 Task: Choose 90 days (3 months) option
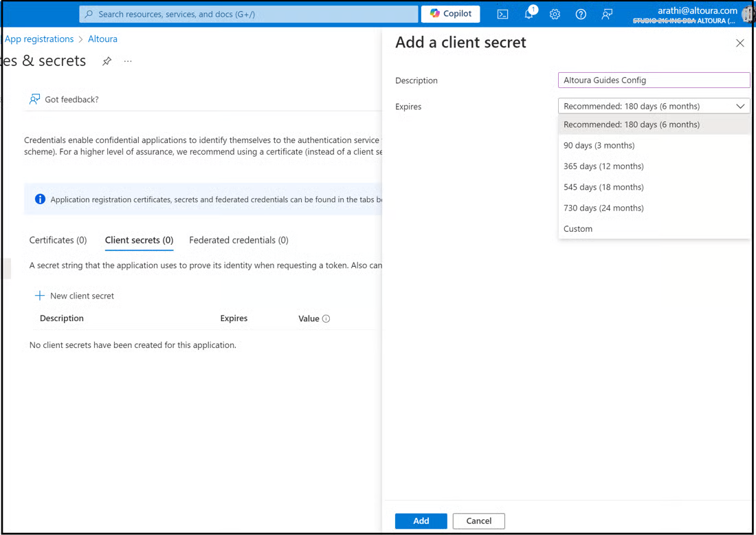(x=654, y=145)
